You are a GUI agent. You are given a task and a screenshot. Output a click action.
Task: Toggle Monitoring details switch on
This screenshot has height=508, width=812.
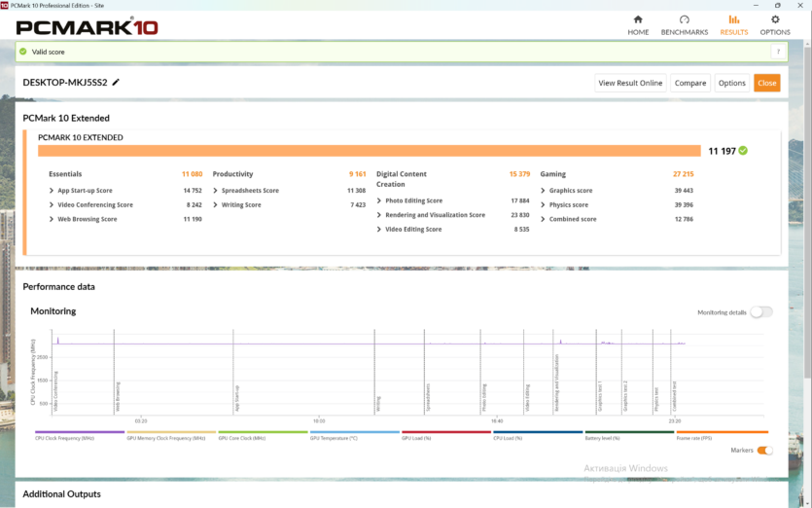pos(761,311)
